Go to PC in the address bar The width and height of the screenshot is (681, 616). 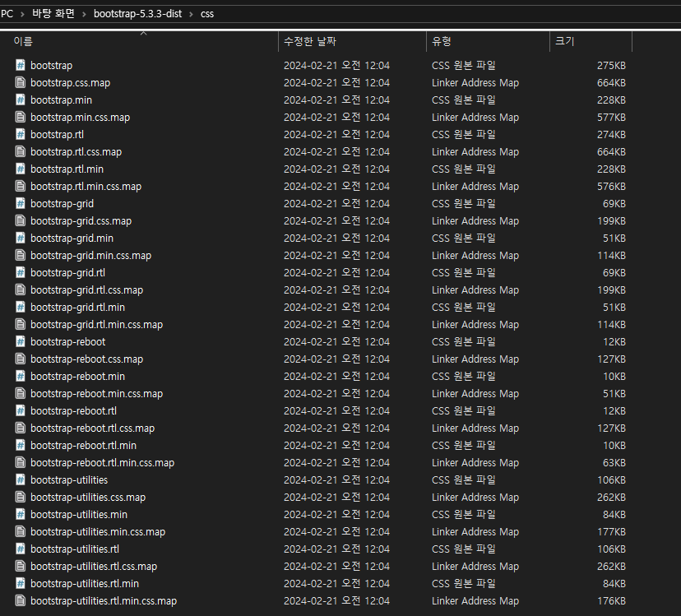(7, 14)
